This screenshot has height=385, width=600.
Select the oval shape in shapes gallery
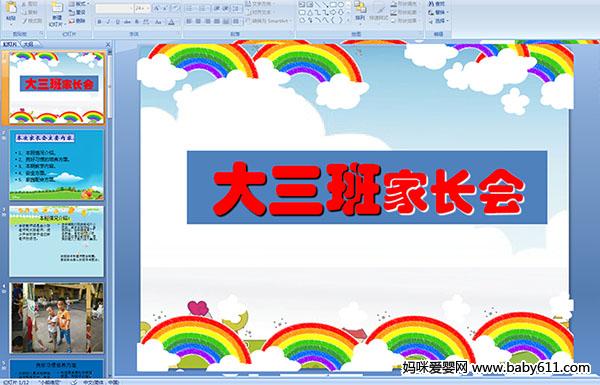[x=341, y=5]
